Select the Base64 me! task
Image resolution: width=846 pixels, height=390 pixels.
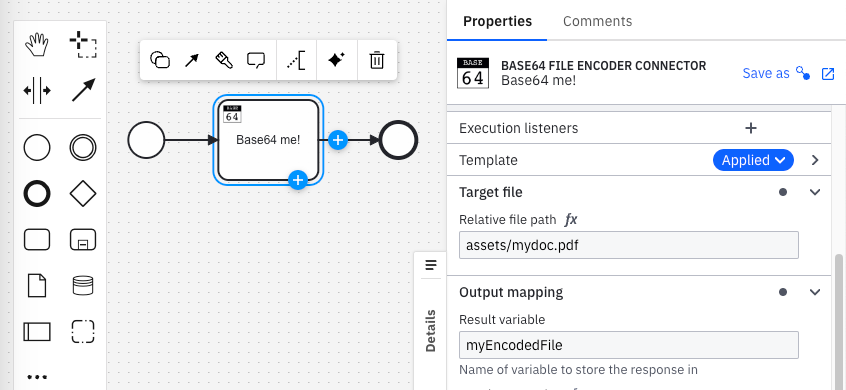[268, 140]
